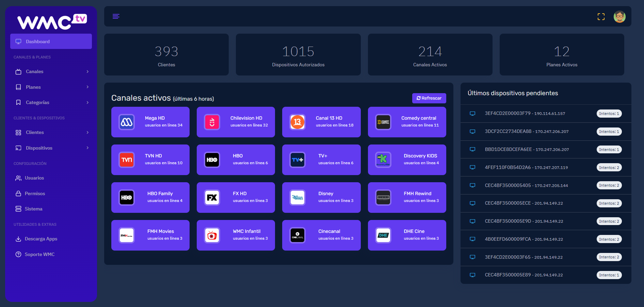Click the Dispositivos cast icon in sidebar
This screenshot has height=307, width=644.
point(18,148)
